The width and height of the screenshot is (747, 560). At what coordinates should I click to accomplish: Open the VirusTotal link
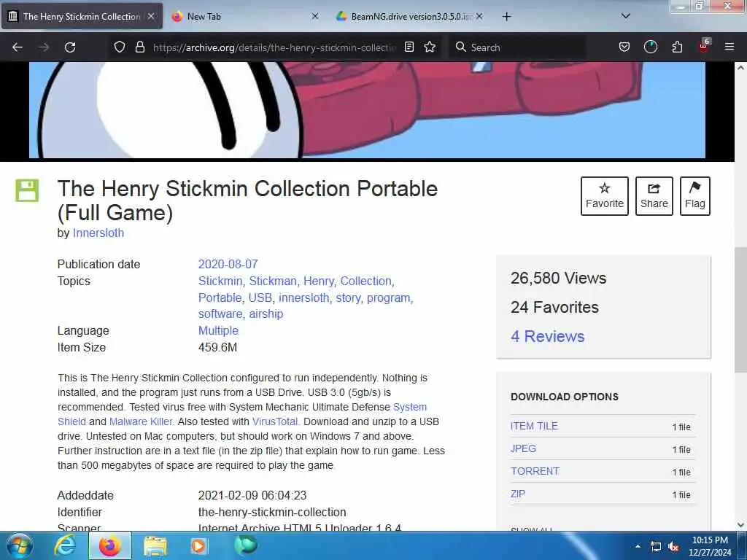275,421
